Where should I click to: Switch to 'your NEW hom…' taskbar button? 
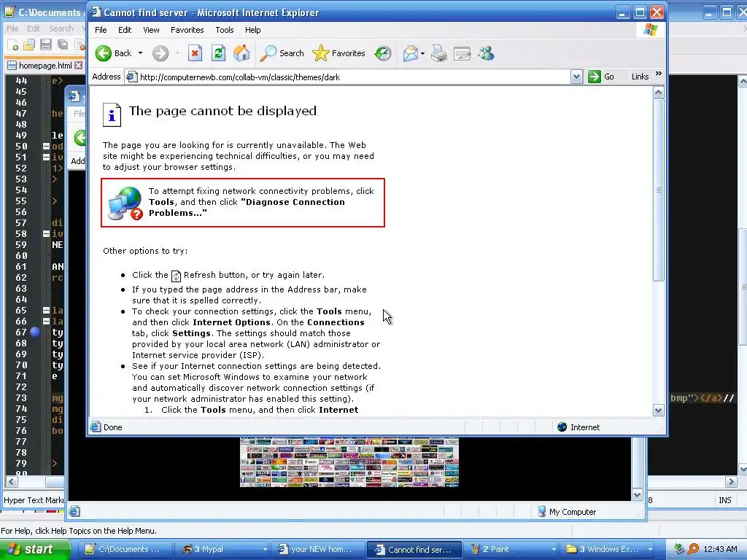click(318, 550)
